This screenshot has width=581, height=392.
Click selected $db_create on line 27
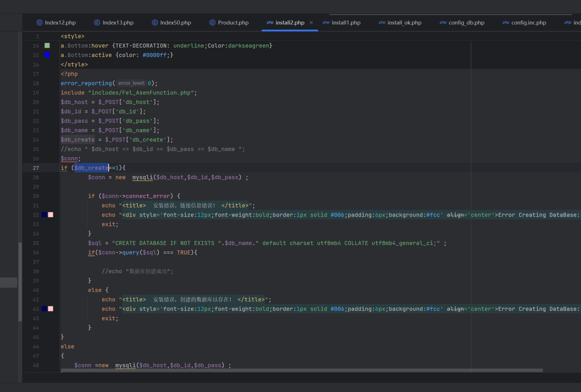(92, 168)
